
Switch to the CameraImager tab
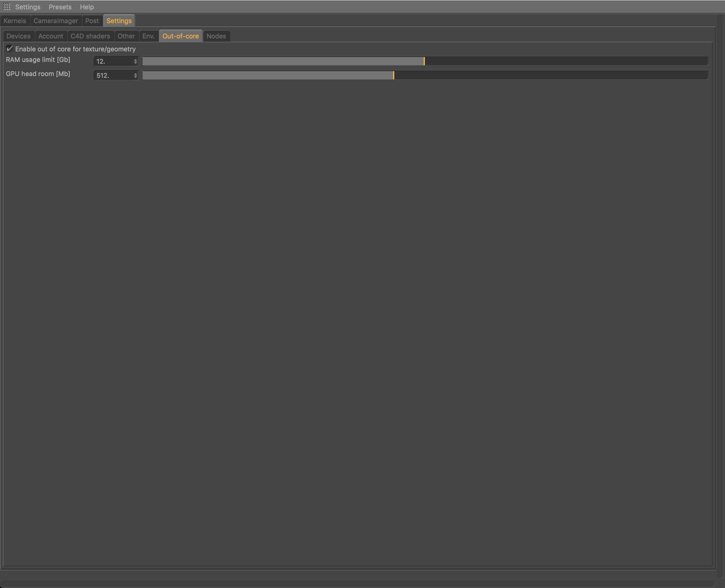56,21
